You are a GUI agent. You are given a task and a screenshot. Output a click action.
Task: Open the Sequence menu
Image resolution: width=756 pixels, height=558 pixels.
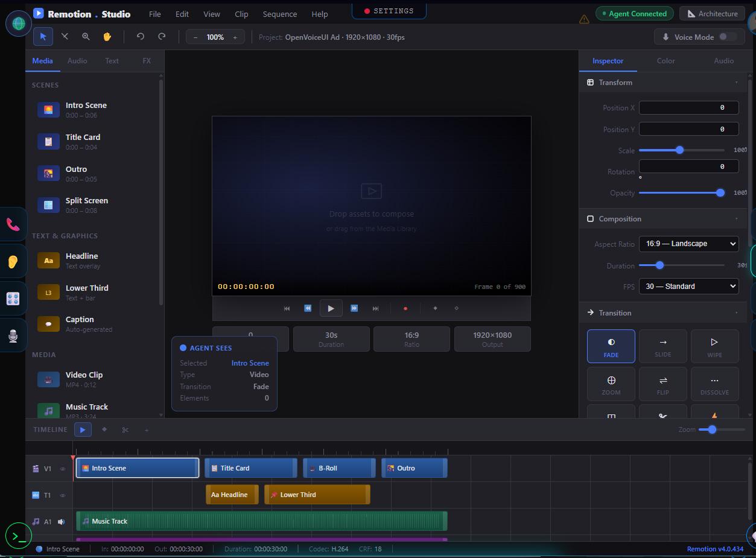pos(279,13)
